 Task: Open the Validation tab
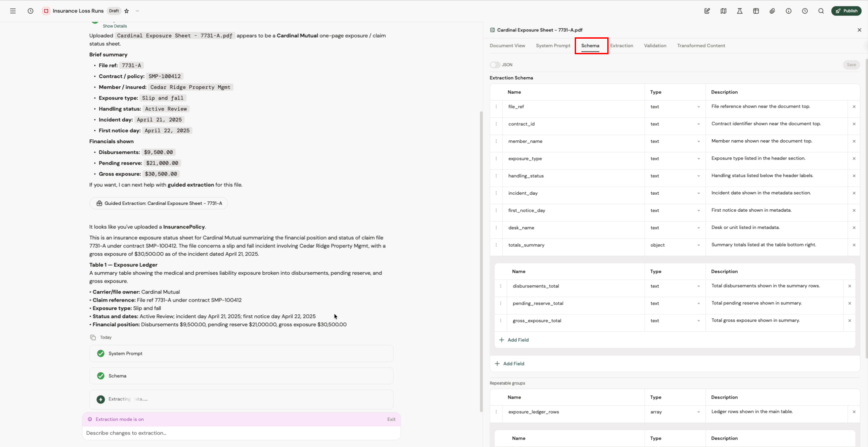point(655,45)
